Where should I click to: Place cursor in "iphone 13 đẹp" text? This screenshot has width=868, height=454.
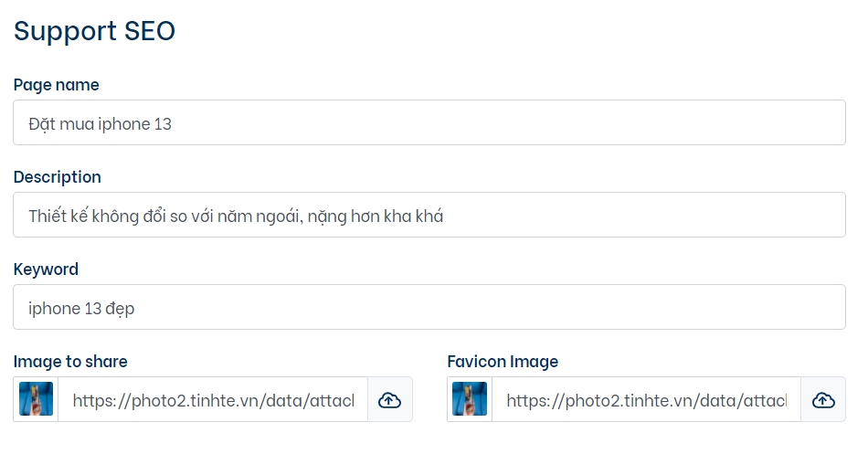tap(81, 308)
